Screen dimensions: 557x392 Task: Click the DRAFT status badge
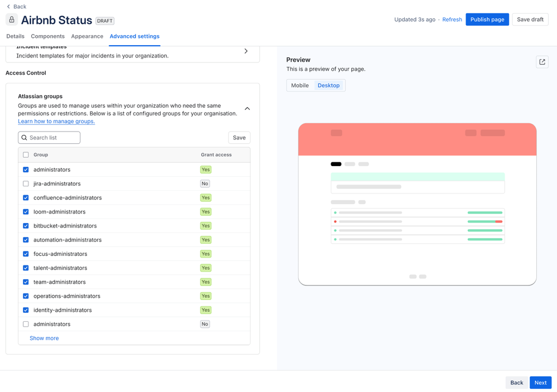point(105,21)
